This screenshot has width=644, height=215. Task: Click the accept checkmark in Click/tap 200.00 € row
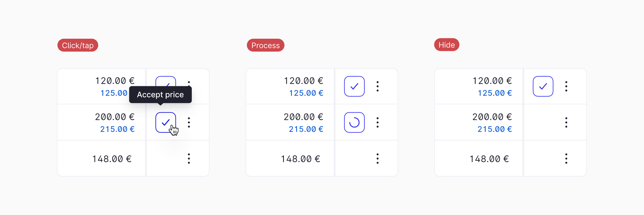[166, 122]
